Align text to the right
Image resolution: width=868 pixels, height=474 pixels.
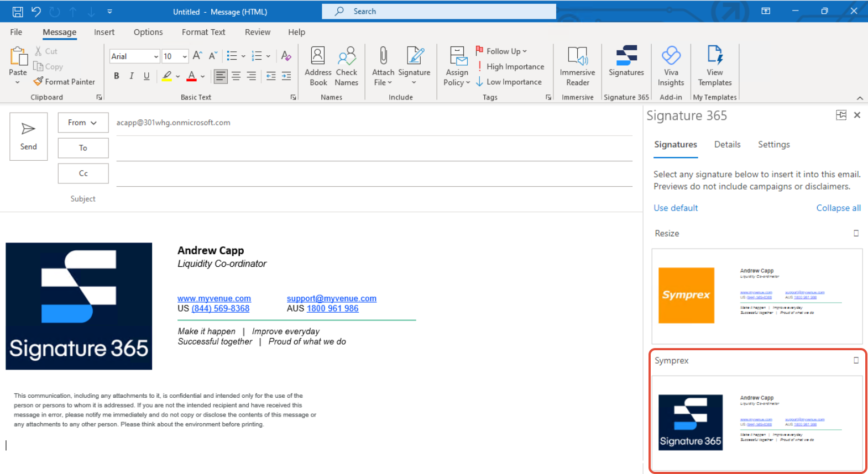pyautogui.click(x=252, y=76)
